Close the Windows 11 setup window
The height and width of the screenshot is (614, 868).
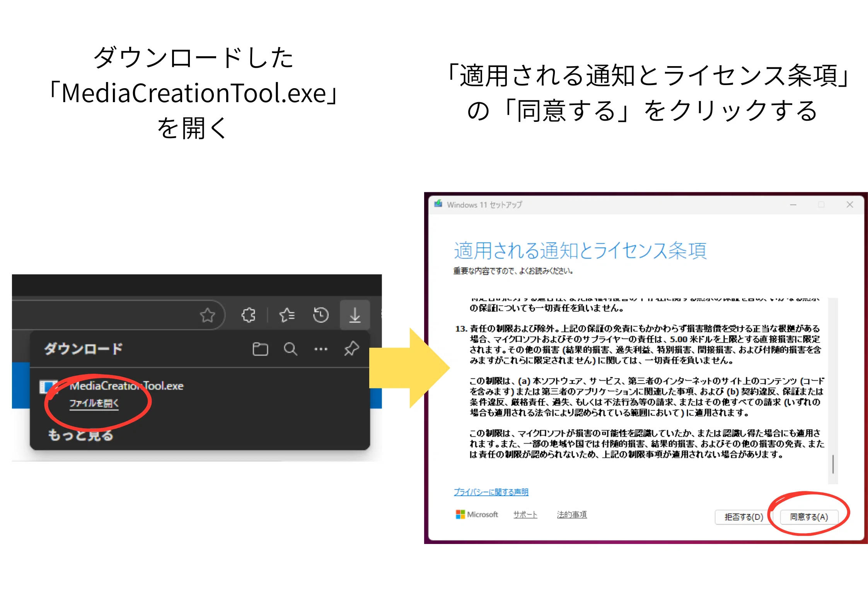coord(850,205)
